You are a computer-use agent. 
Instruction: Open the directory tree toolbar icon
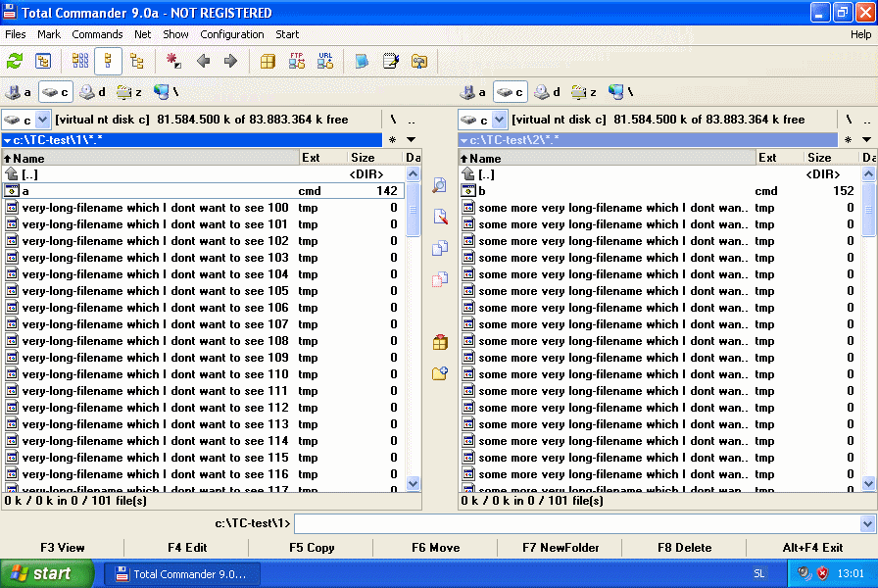click(43, 61)
